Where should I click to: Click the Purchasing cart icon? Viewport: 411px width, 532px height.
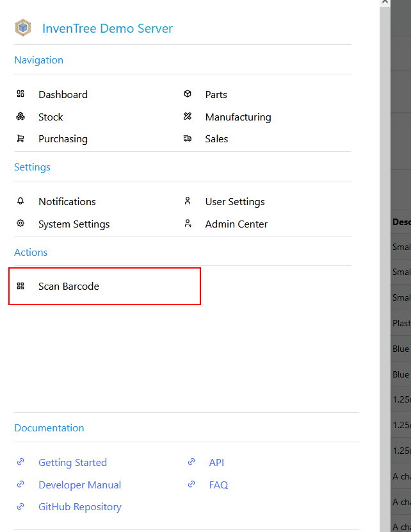(20, 138)
